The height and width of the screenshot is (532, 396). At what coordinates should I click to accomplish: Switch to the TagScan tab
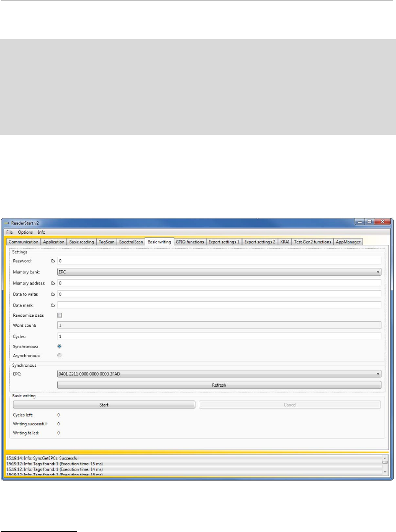[107, 242]
